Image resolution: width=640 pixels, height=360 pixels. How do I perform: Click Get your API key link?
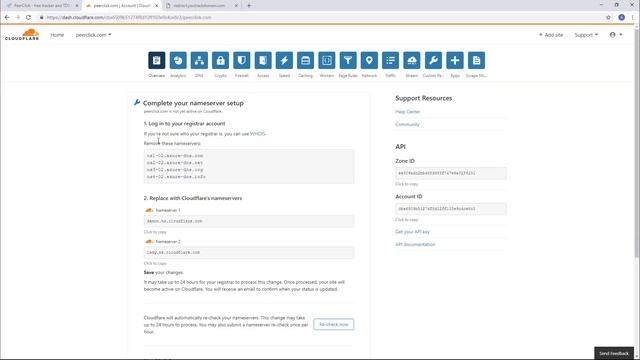click(412, 232)
